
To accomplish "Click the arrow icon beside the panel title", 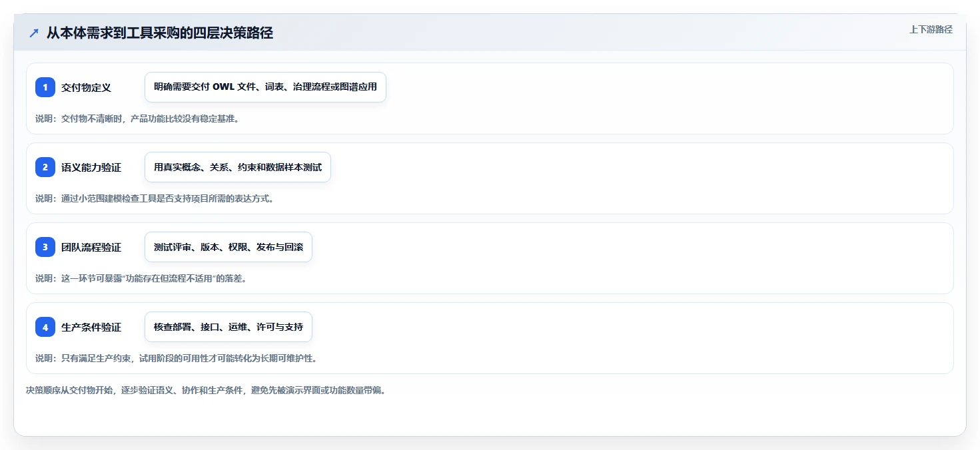I will coord(34,33).
